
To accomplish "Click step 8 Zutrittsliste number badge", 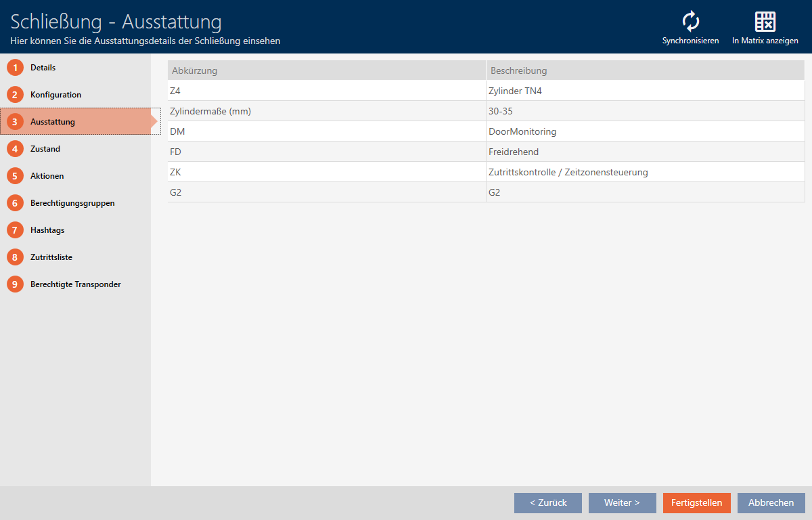I will 15,257.
